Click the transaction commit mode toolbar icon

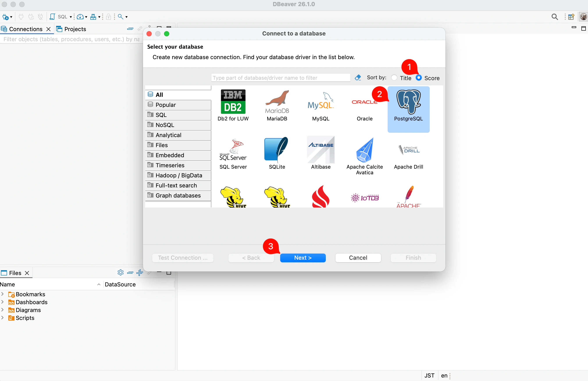point(93,17)
